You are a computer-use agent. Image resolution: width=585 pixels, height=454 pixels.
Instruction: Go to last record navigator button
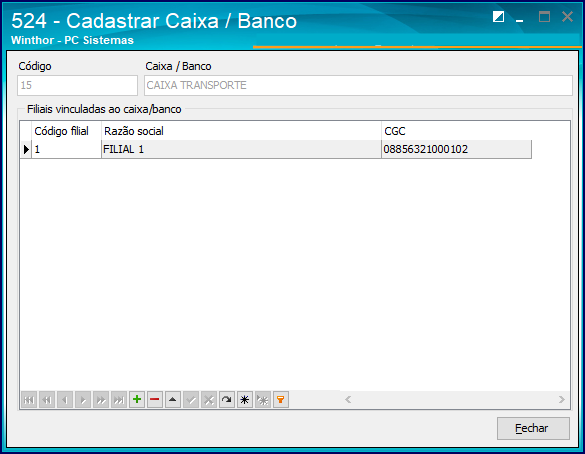point(119,400)
